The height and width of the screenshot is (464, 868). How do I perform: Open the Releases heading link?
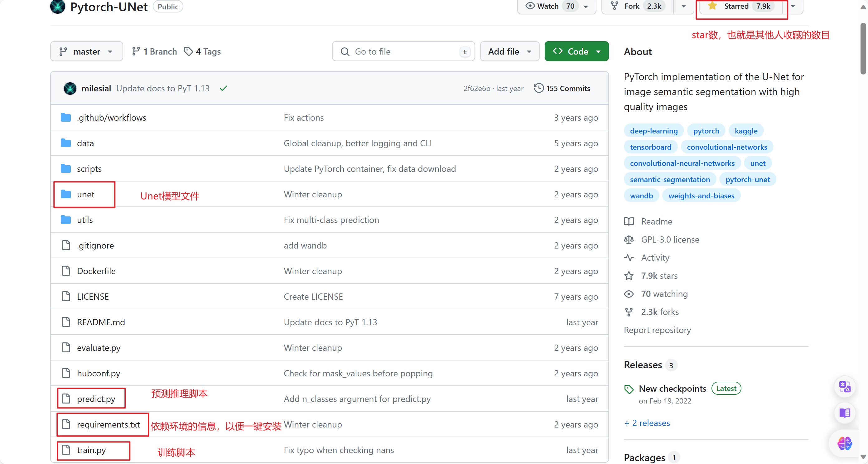point(643,365)
